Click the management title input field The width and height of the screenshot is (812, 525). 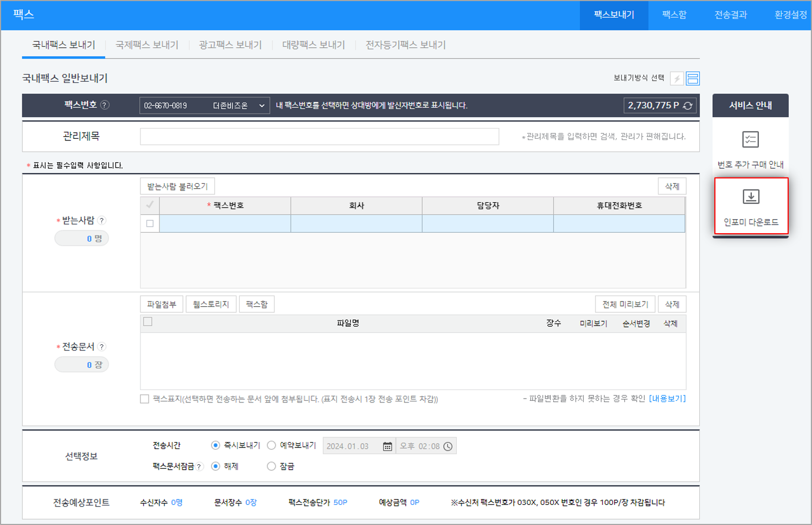(319, 137)
